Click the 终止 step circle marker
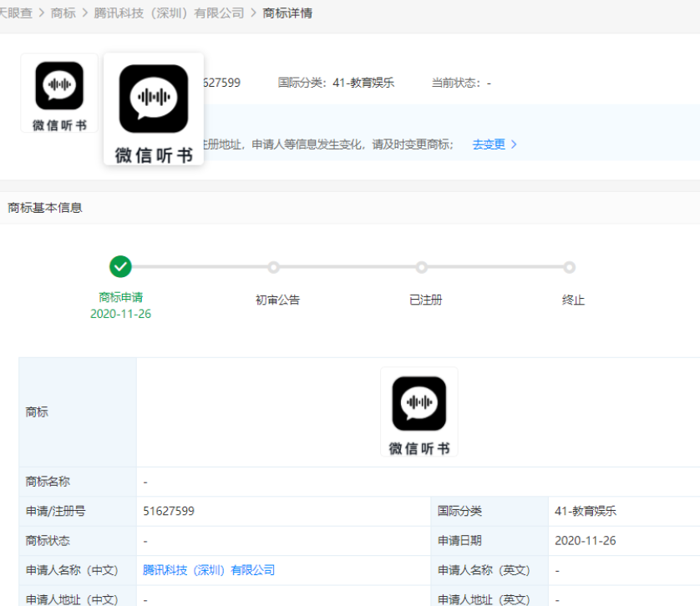The image size is (700, 606). coord(569,267)
